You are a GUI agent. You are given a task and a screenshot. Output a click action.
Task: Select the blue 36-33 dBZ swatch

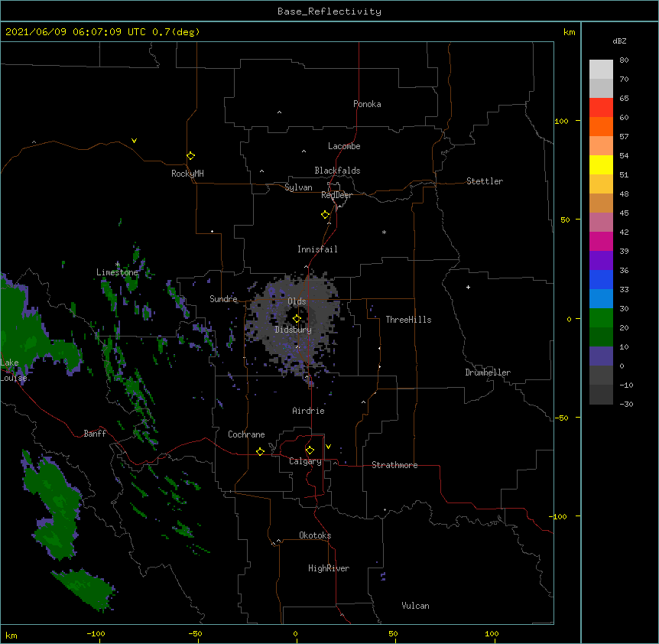tap(601, 279)
